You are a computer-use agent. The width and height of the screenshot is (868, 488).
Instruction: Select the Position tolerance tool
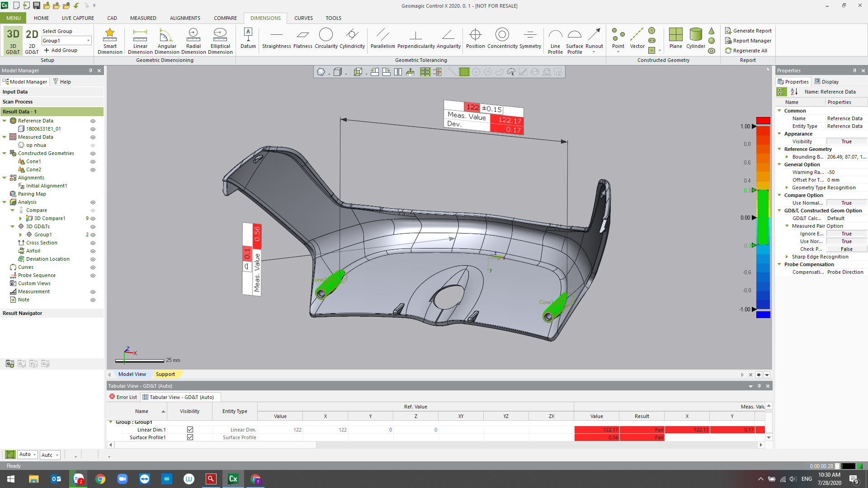[476, 38]
